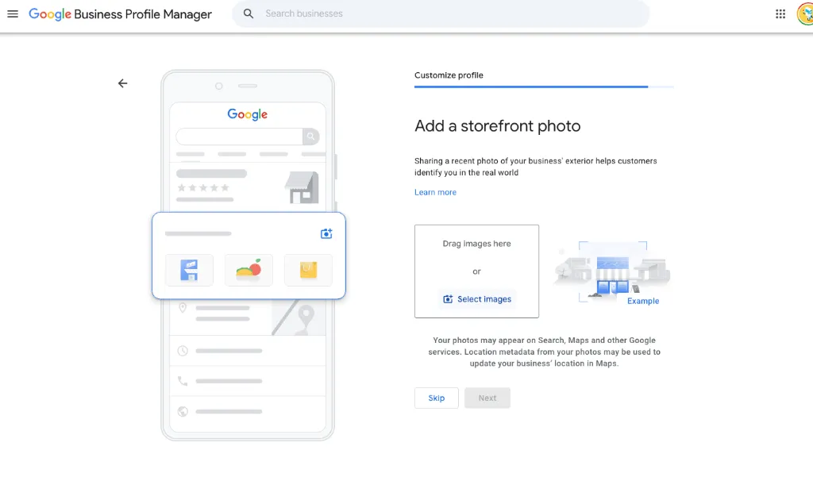813x504 pixels.
Task: Click the star rating row in mockup
Action: pos(203,187)
